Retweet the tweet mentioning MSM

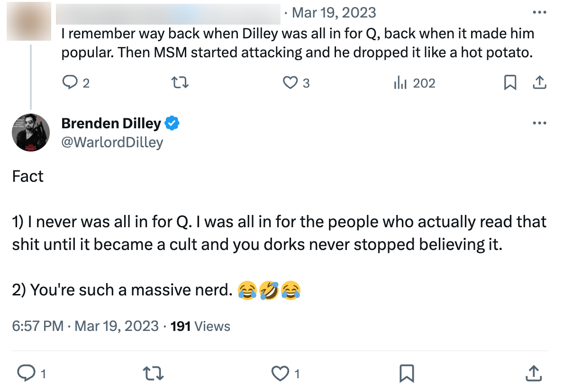(x=180, y=82)
